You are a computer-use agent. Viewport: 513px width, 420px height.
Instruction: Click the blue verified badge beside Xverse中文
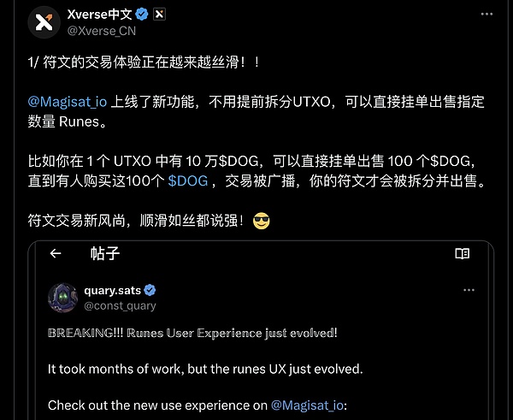tap(142, 15)
